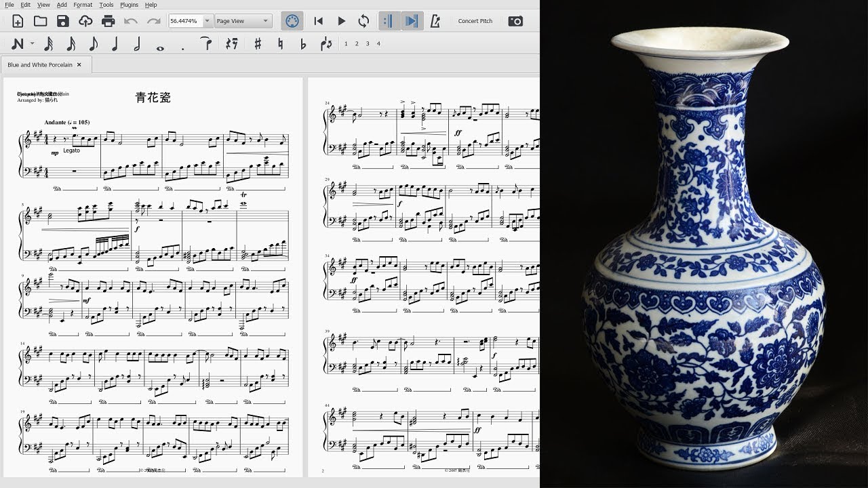Screen dimensions: 868x488
Task: Select the 16th note duration
Action: [x=71, y=44]
